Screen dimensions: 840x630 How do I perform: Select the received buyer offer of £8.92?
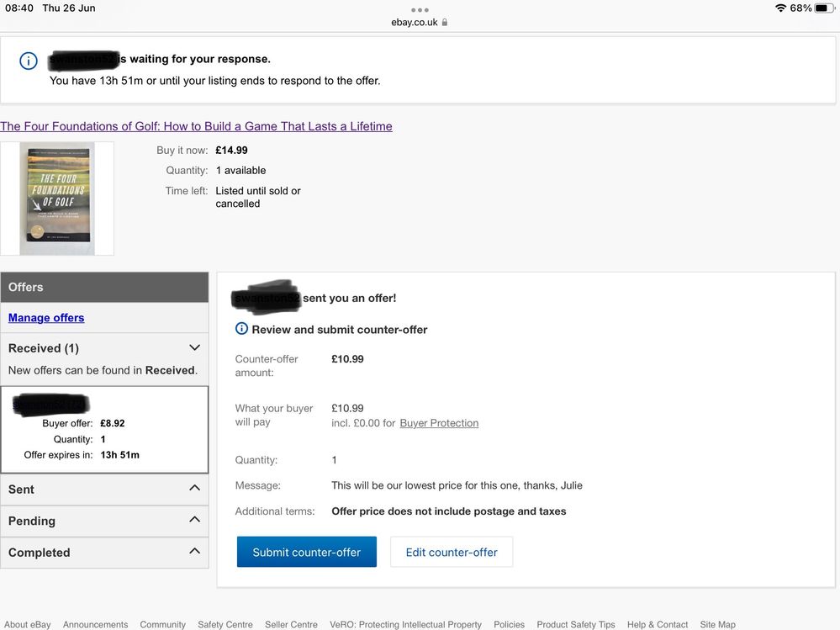(104, 430)
